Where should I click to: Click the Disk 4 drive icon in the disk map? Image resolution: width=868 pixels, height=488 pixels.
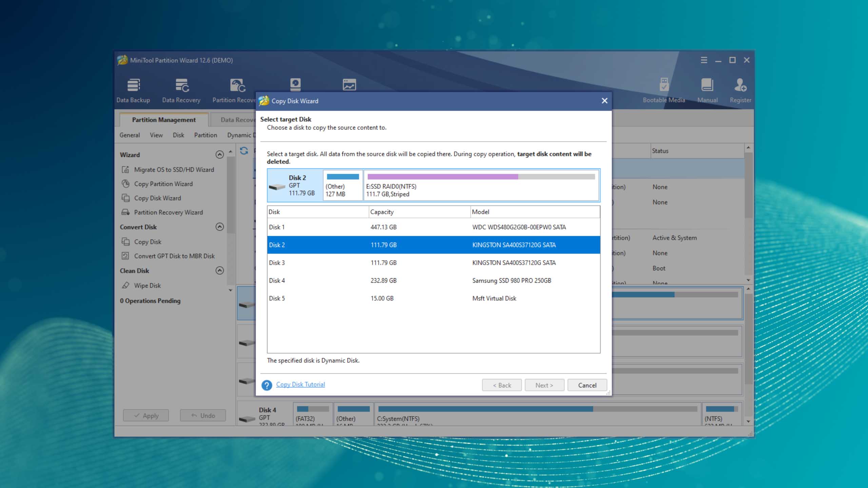tap(247, 419)
